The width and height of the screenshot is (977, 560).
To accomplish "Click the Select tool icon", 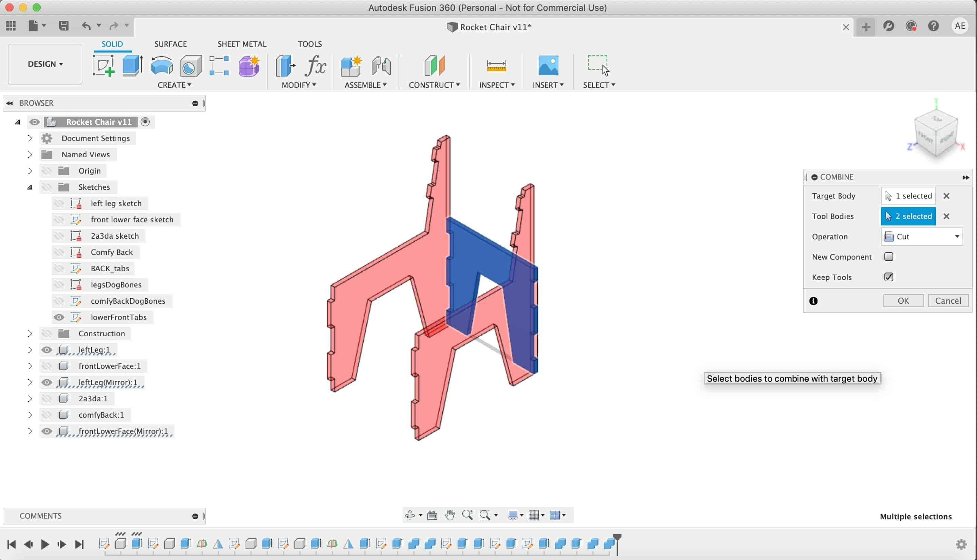I will [x=599, y=65].
